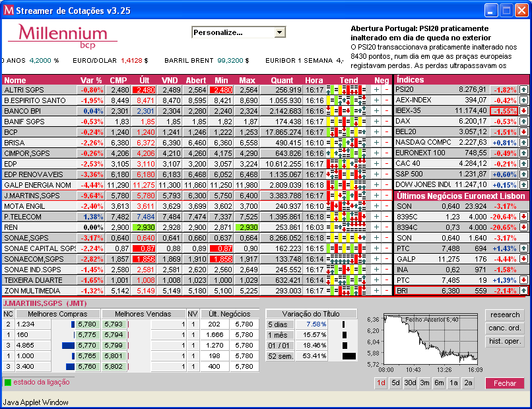Select the 6m chart period
This screenshot has width=532, height=409.
click(440, 383)
